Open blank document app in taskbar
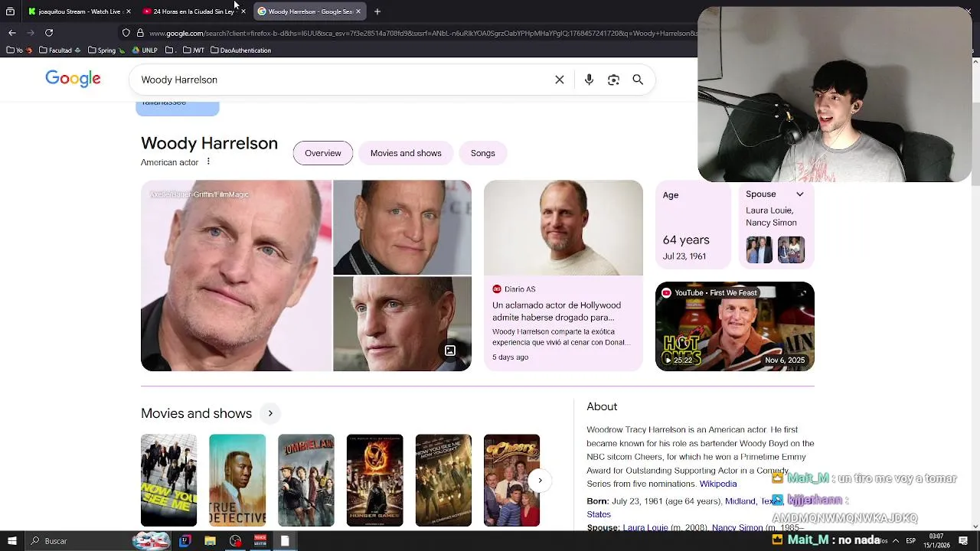The width and height of the screenshot is (980, 551). click(x=285, y=541)
